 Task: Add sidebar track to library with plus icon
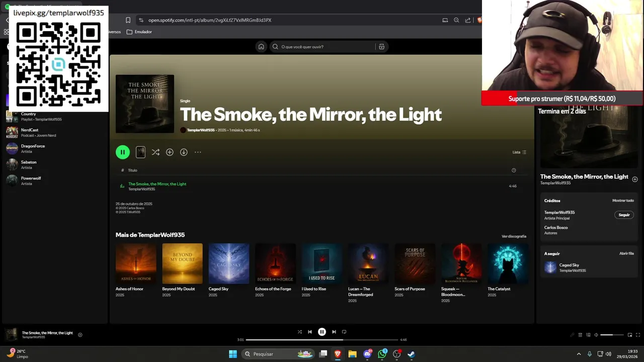pos(635,179)
